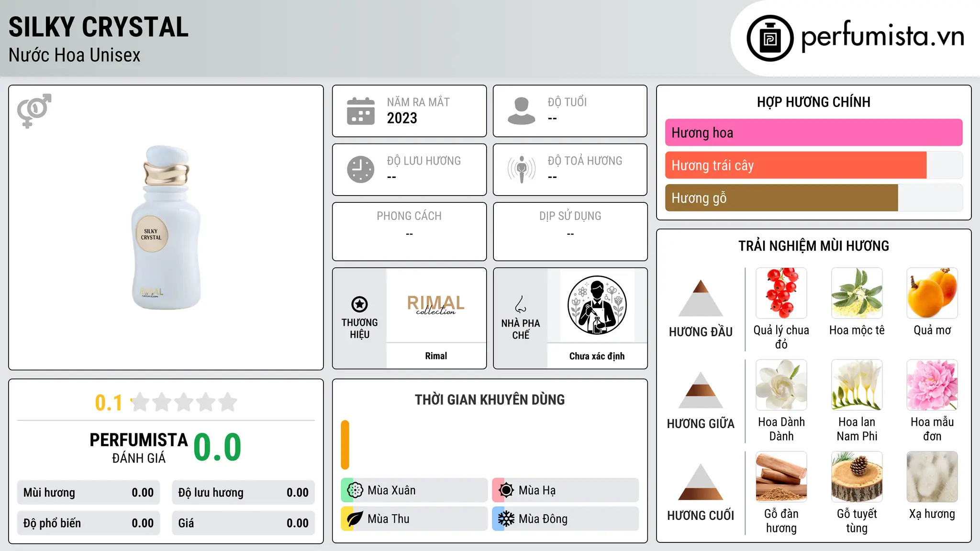Click the Mùa Xuân flower icon

click(x=355, y=490)
